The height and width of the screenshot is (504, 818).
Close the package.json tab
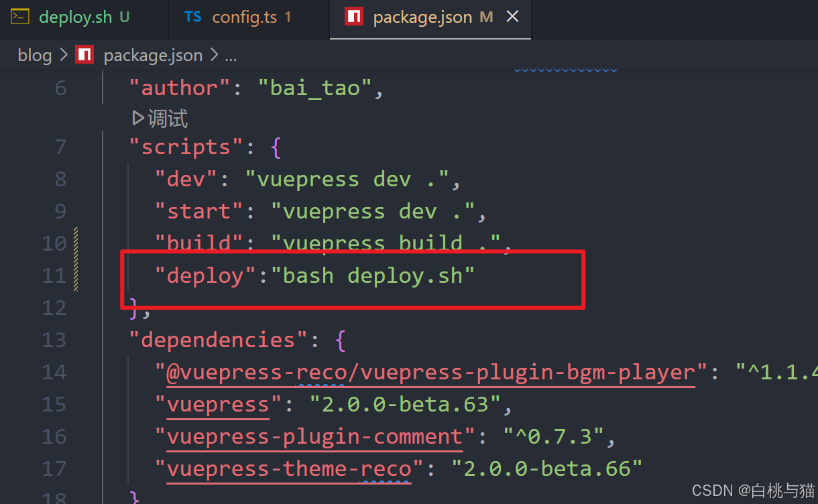point(512,17)
